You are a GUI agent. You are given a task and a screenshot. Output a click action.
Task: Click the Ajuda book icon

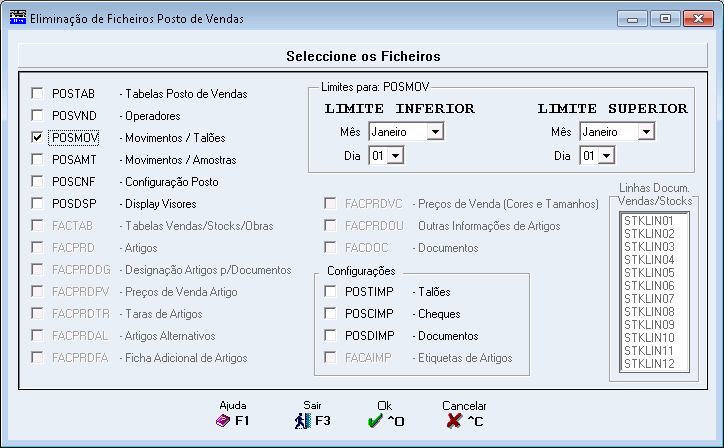[224, 422]
